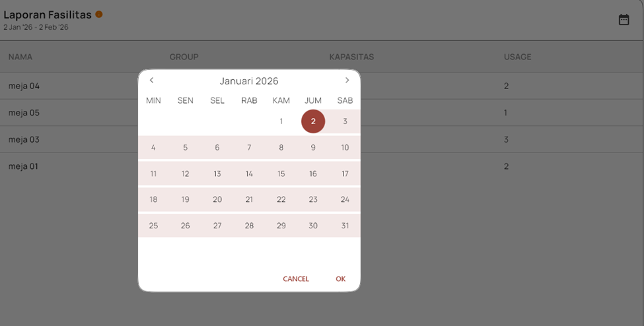Screen dimensions: 644x326
Task: Click the orange status dot beside Laporan Fasilitas
Action: 99,15
